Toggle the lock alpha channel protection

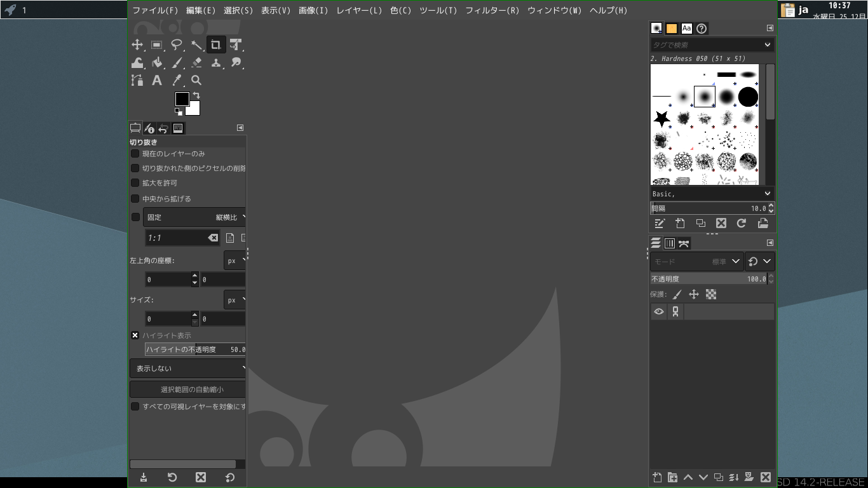711,294
